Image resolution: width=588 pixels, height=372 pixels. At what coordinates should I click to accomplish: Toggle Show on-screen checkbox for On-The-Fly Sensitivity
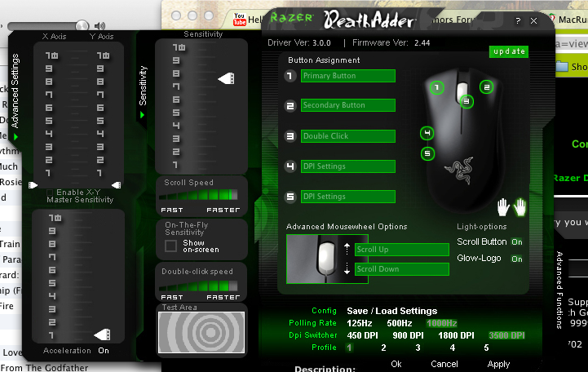pos(170,246)
